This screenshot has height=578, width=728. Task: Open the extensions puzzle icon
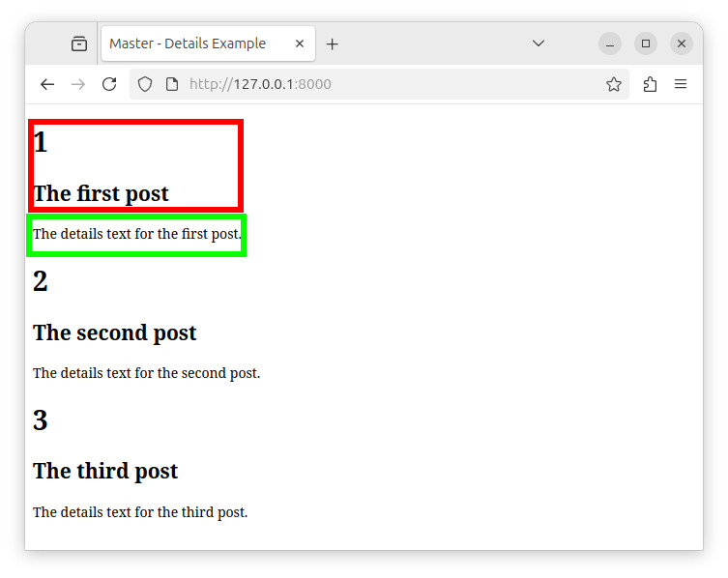pyautogui.click(x=650, y=84)
